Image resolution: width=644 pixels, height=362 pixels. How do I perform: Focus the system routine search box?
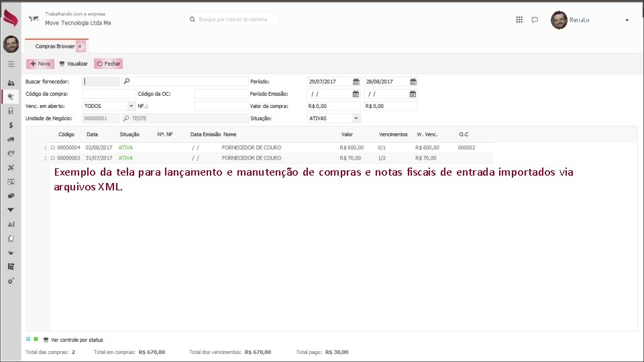click(232, 19)
